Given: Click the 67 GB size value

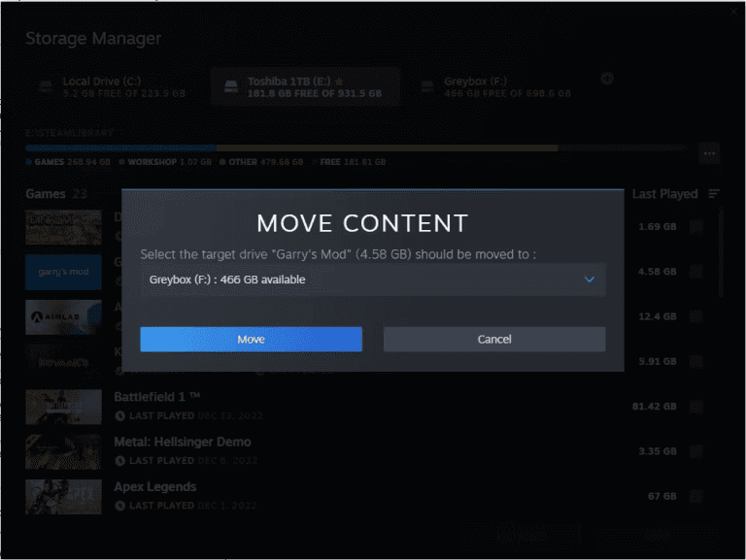Looking at the screenshot, I should (x=662, y=496).
